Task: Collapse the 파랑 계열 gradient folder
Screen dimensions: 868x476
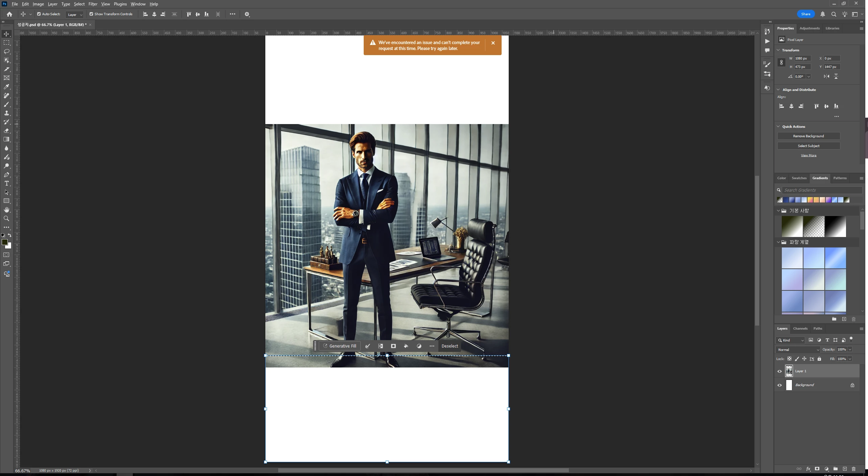Action: 778,242
